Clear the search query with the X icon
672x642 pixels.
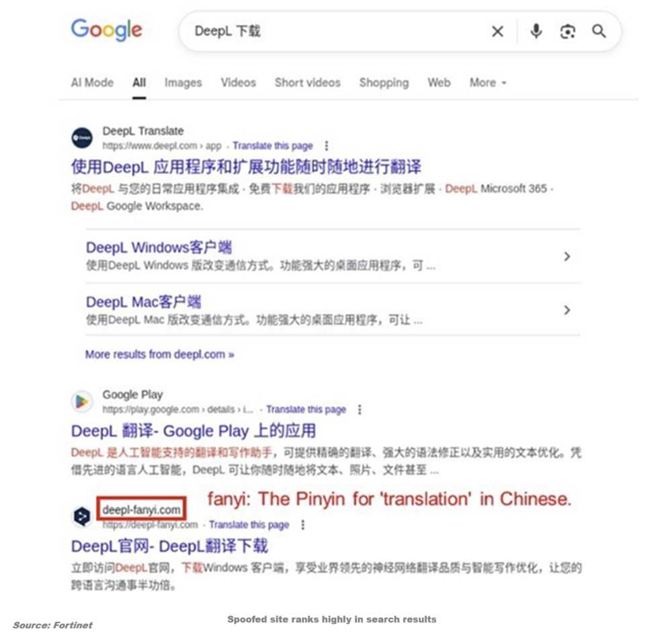tap(497, 32)
